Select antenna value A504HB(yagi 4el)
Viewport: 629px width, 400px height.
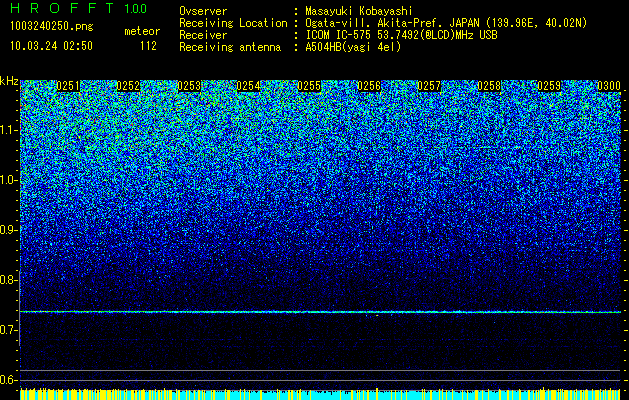pyautogui.click(x=353, y=47)
